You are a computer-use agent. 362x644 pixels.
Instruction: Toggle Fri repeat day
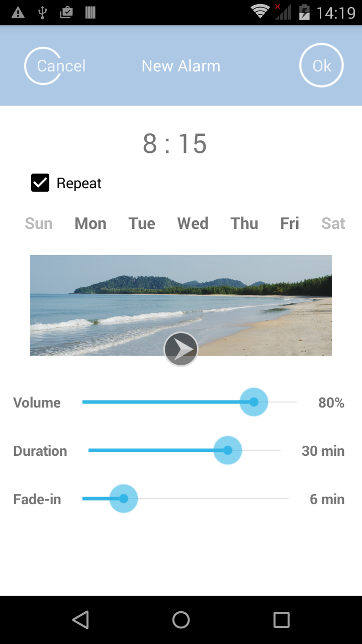(290, 223)
